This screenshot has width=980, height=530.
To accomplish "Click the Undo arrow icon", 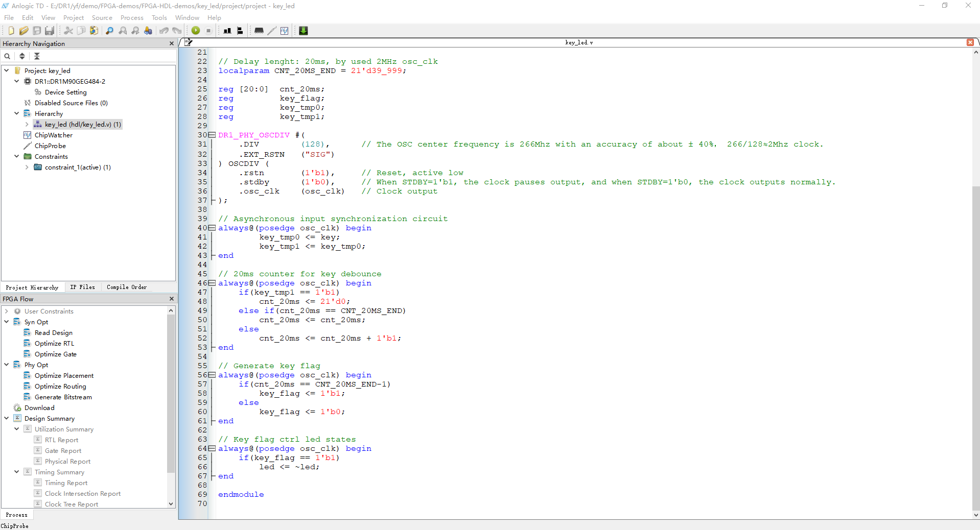I will [164, 31].
